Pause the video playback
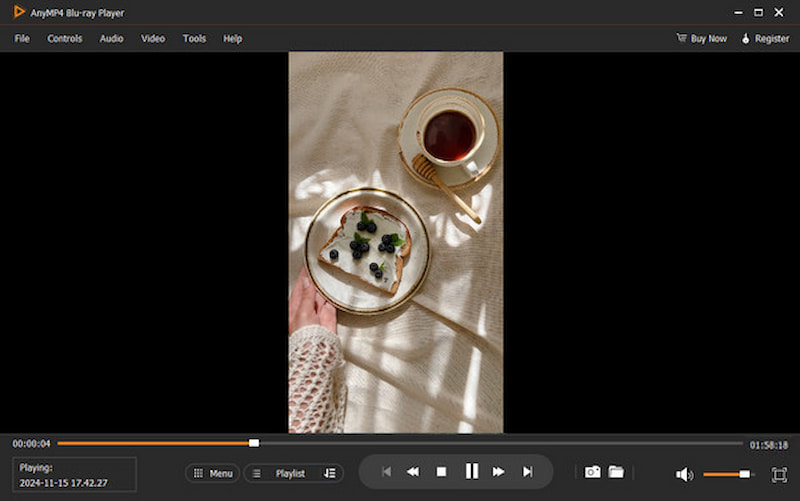This screenshot has height=501, width=800. [471, 472]
